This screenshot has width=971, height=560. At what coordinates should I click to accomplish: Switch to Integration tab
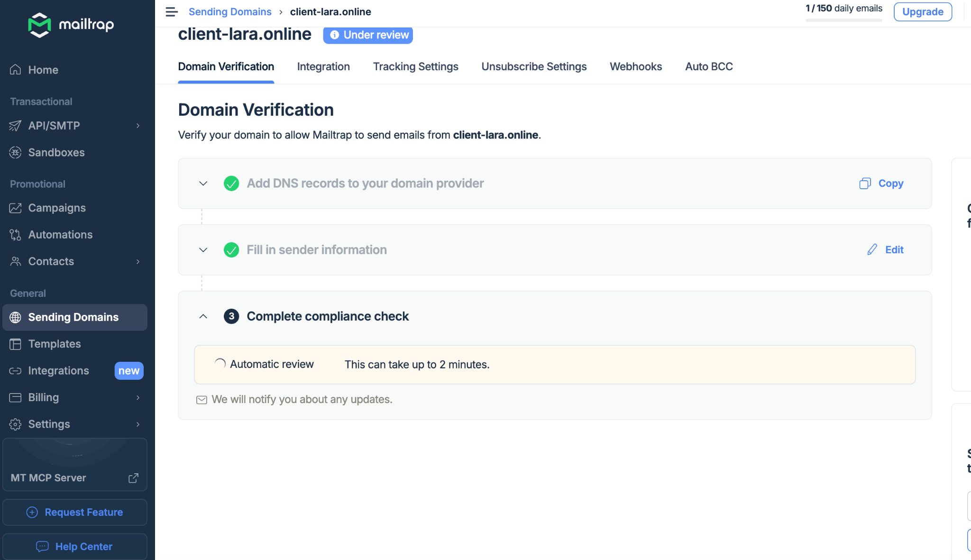(x=323, y=67)
